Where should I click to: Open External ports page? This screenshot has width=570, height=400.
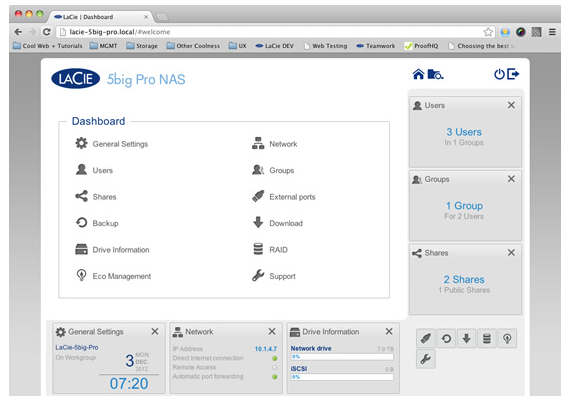coord(284,197)
